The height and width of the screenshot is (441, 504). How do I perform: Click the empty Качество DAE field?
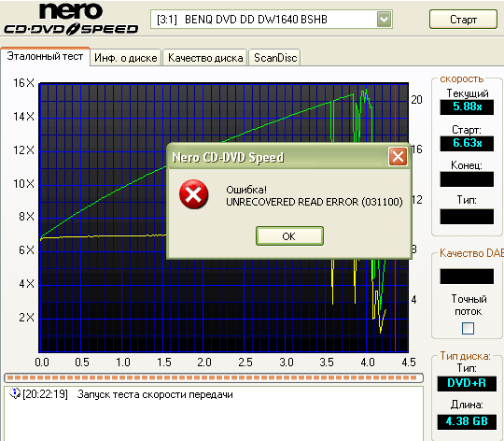(x=467, y=277)
